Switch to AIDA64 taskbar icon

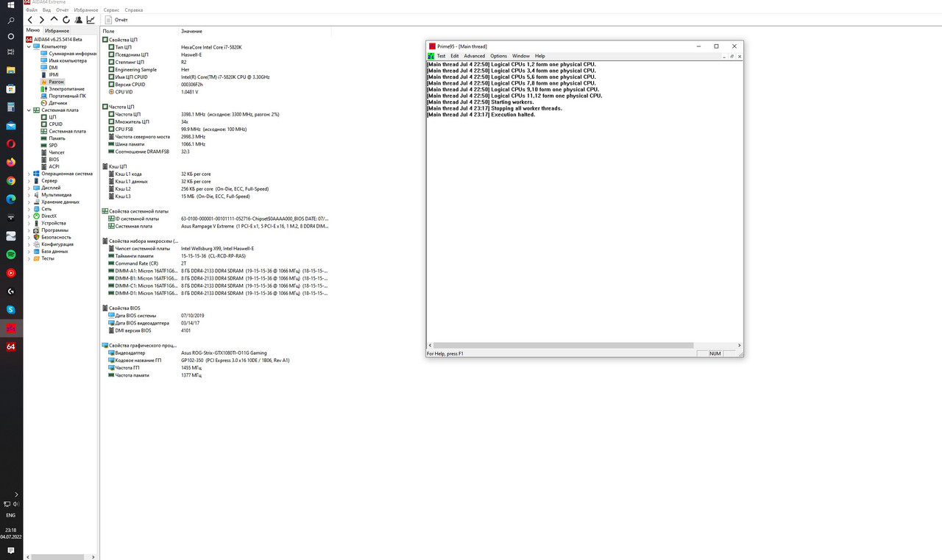point(11,347)
